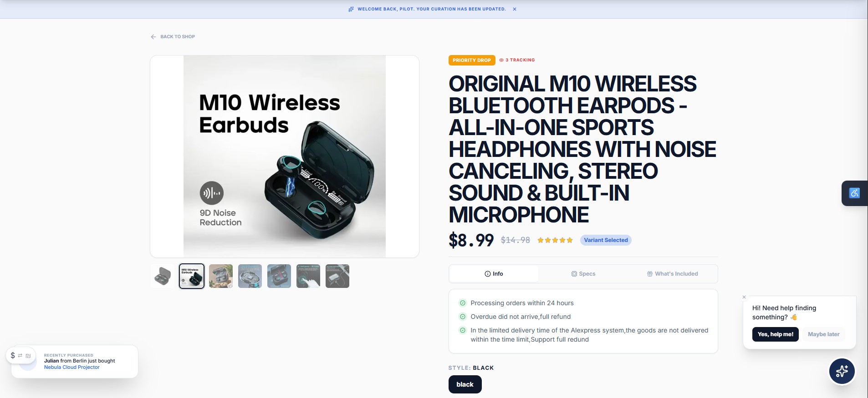The width and height of the screenshot is (868, 398).
Task: Switch to the Specs tab
Action: tap(583, 274)
